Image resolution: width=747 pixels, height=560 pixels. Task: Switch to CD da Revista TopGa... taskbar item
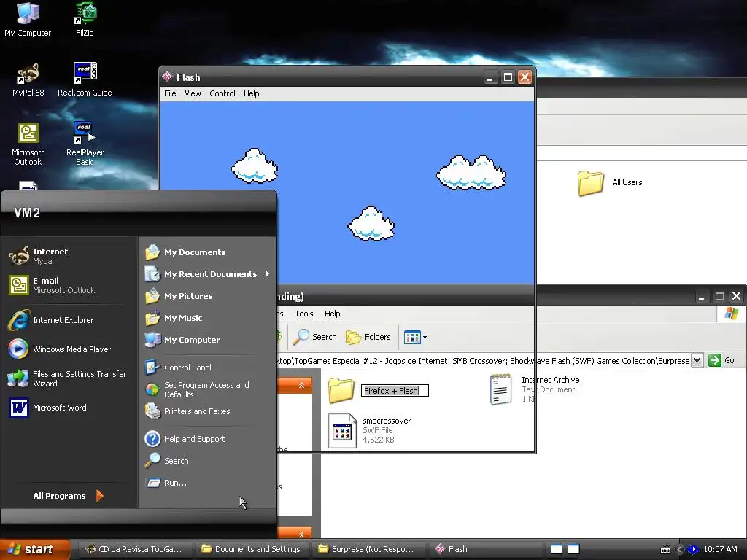[134, 549]
